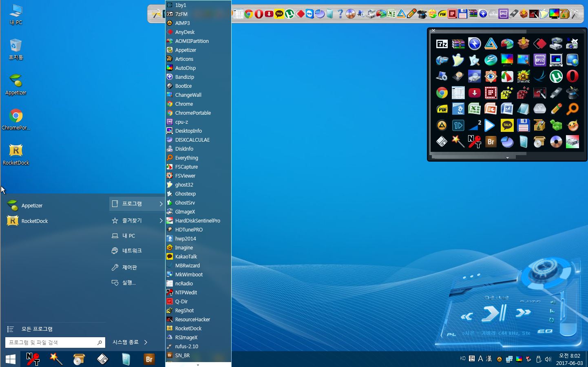This screenshot has width=588, height=367.
Task: Open Opera icon in the Appetizer panel
Action: coord(573,77)
